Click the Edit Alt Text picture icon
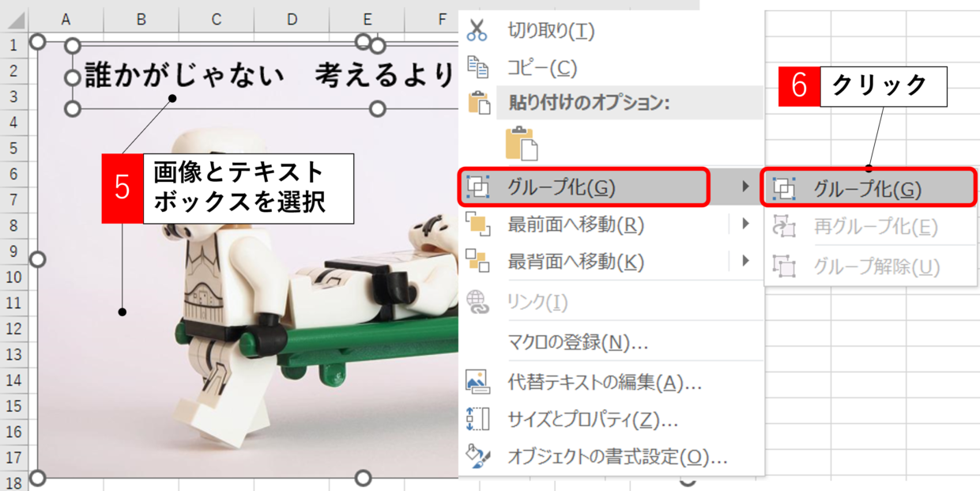 point(478,383)
